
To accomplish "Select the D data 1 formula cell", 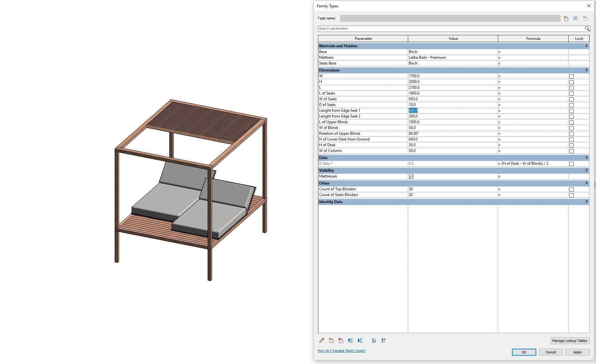I will click(533, 163).
